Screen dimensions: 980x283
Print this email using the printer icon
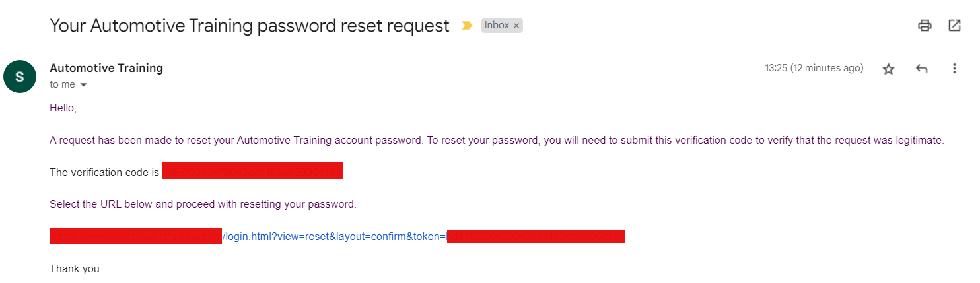point(925,26)
